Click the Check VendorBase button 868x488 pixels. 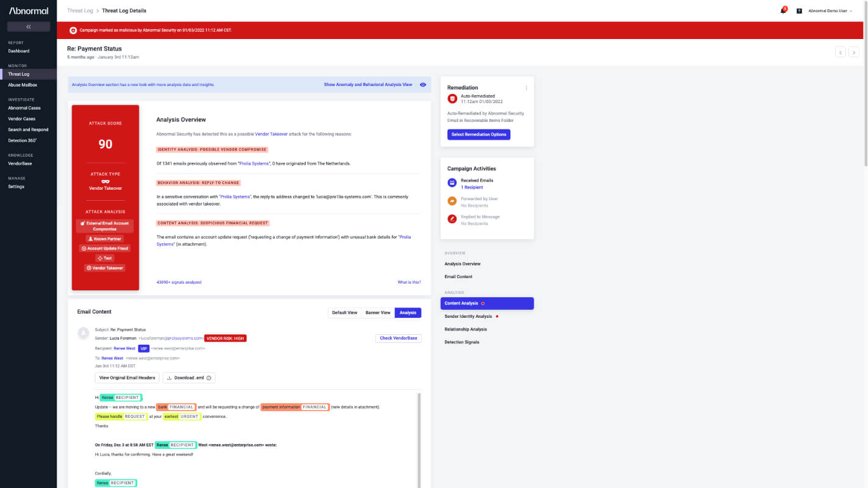click(x=398, y=339)
